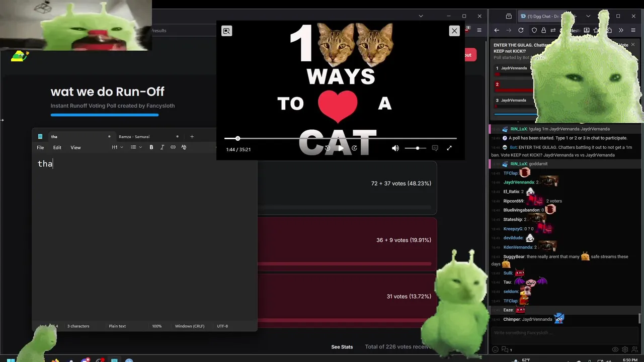Close the video overlay with X
The height and width of the screenshot is (362, 644).
(x=454, y=31)
